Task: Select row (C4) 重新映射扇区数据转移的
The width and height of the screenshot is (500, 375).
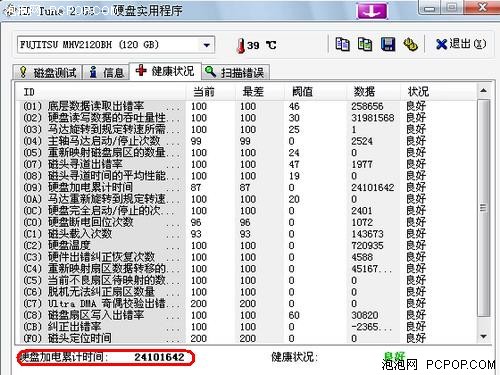Action: pyautogui.click(x=247, y=269)
